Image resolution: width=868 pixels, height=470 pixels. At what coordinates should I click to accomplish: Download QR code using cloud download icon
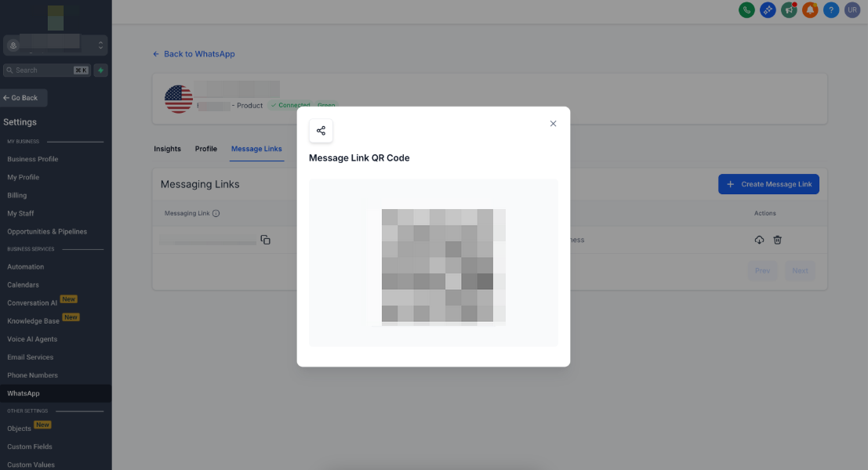pos(759,240)
